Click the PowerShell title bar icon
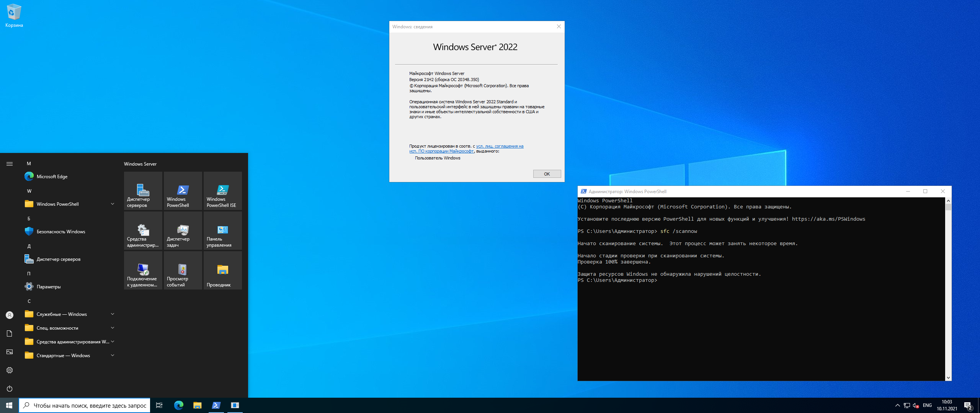This screenshot has width=980, height=413. click(584, 192)
